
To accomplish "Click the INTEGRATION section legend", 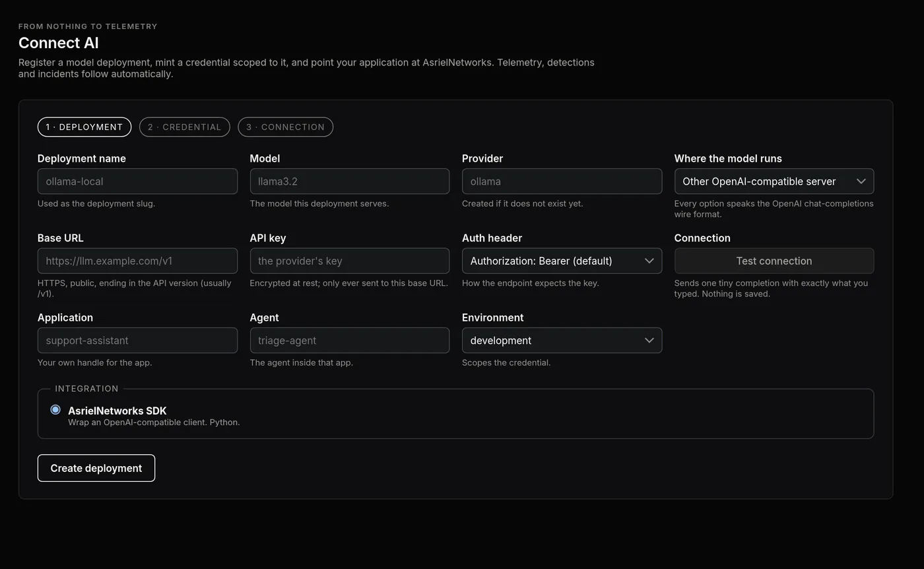I will click(87, 389).
